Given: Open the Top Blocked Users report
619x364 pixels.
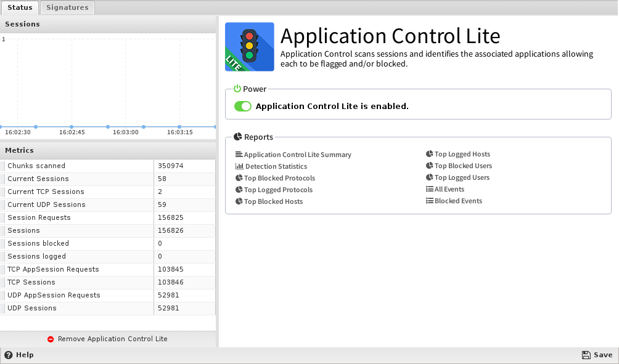Looking at the screenshot, I should pos(463,166).
